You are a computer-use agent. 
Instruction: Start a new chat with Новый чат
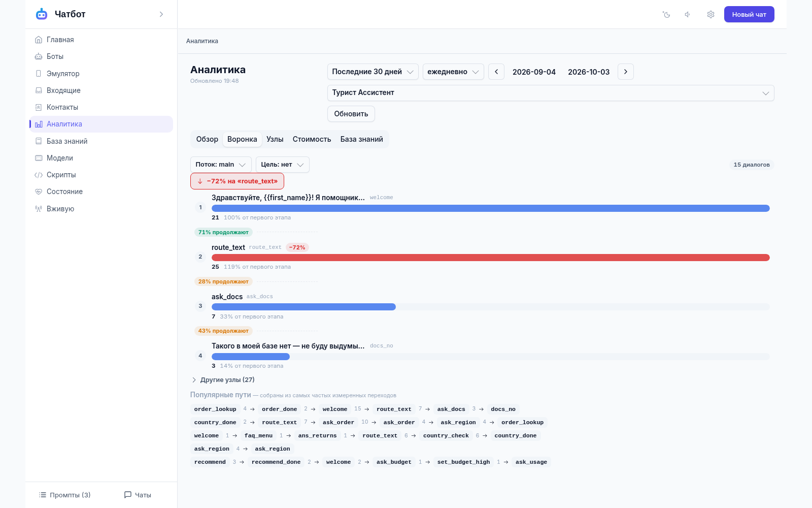(x=749, y=14)
